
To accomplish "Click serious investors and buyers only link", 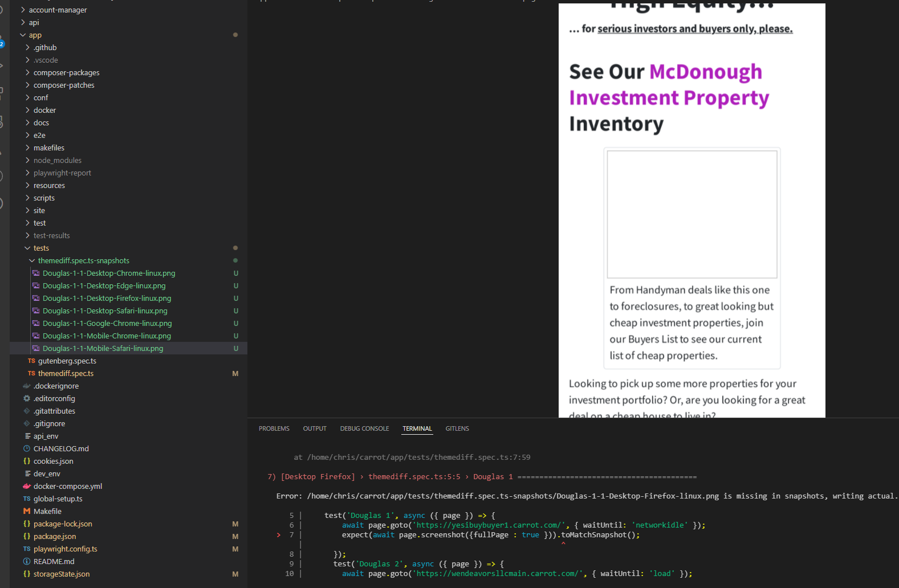I will [x=695, y=28].
